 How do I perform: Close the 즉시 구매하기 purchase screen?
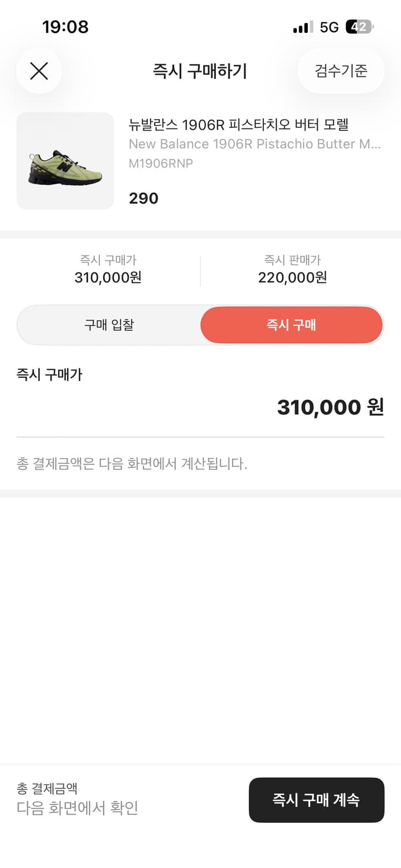click(x=39, y=71)
